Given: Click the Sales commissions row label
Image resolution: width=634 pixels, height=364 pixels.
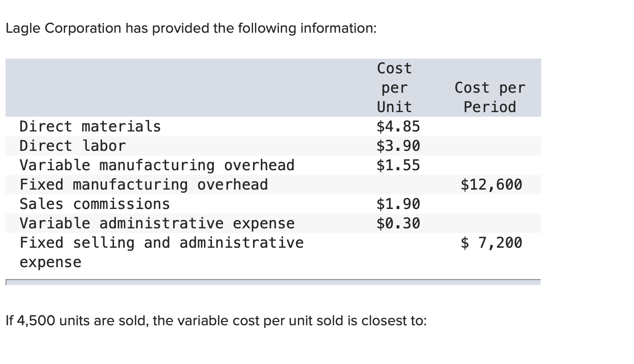Looking at the screenshot, I should point(95,204).
